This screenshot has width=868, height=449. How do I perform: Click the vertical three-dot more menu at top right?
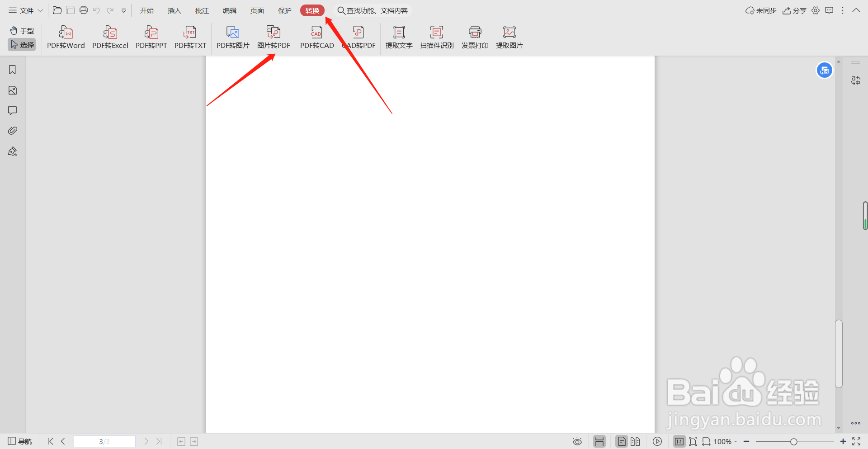pos(843,10)
